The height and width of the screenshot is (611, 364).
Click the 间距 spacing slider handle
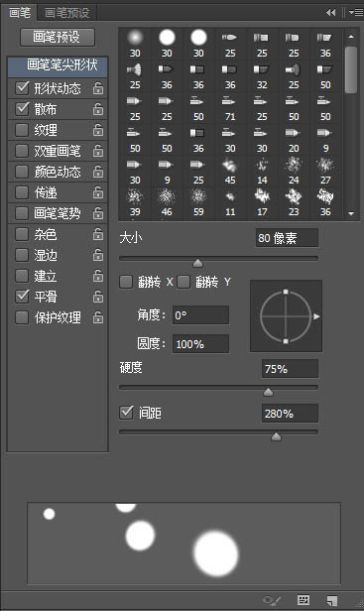pyautogui.click(x=276, y=436)
